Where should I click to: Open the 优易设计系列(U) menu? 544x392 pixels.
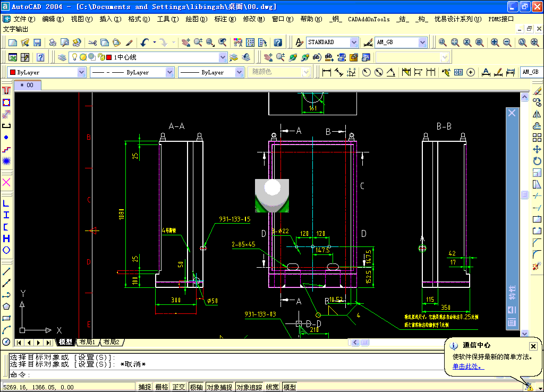point(458,19)
